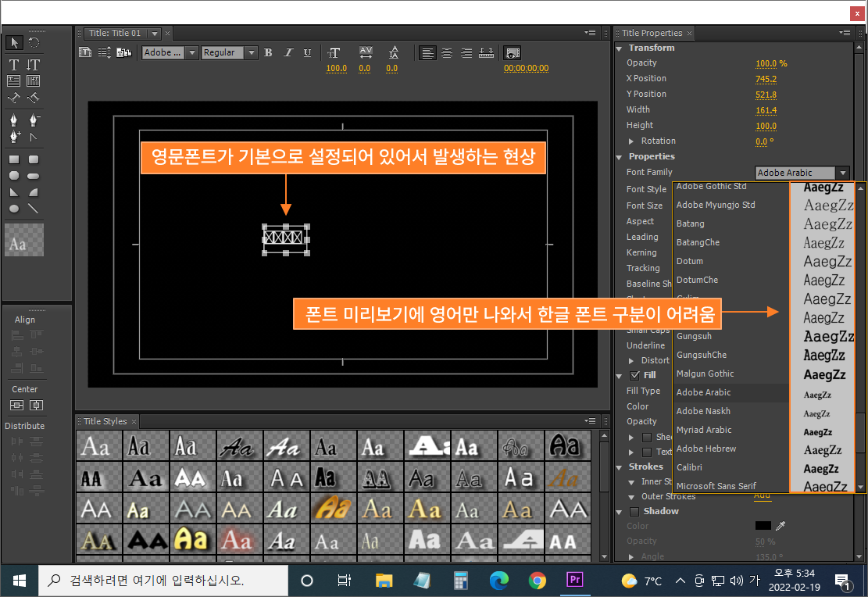Open the Title 01 selector dropdown
This screenshot has width=868, height=597.
(155, 34)
